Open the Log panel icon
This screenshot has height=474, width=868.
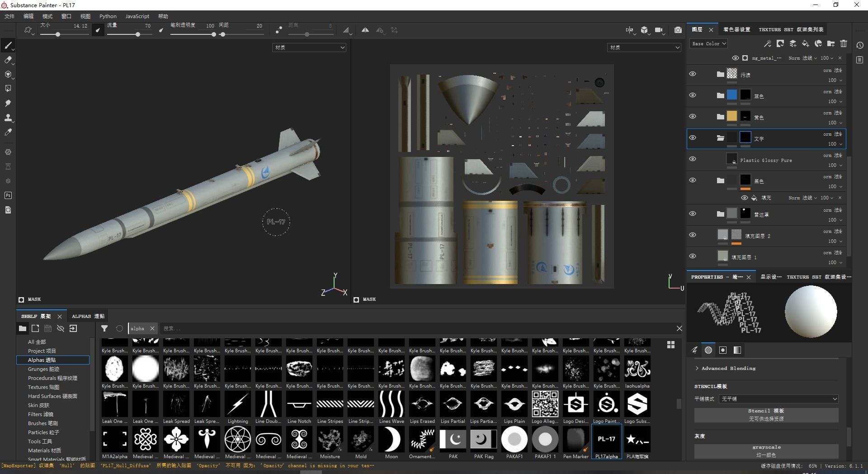pos(860,60)
